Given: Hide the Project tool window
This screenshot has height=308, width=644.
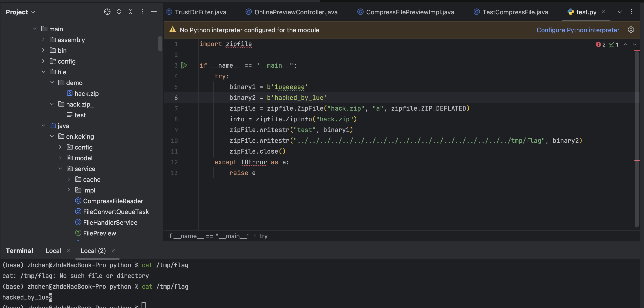Looking at the screenshot, I should (x=154, y=12).
